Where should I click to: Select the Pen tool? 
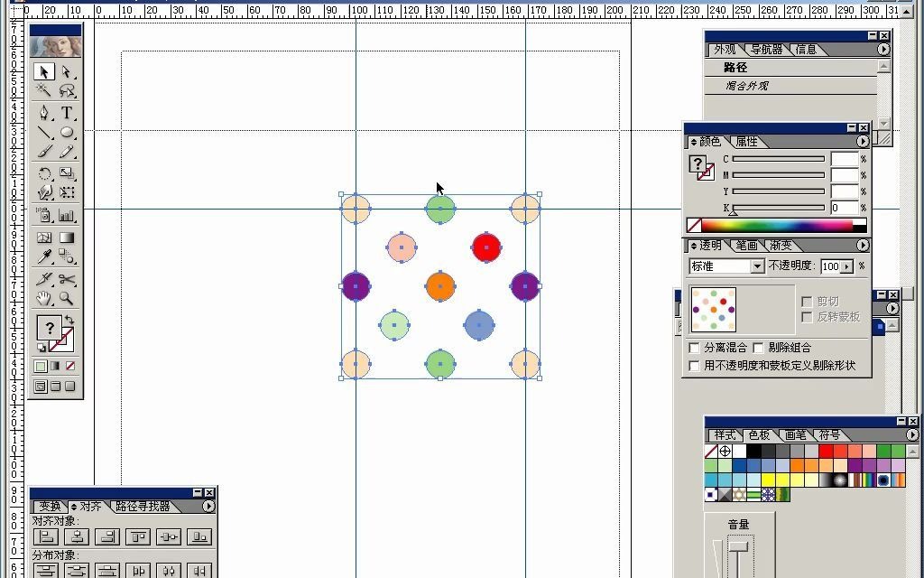[42, 114]
